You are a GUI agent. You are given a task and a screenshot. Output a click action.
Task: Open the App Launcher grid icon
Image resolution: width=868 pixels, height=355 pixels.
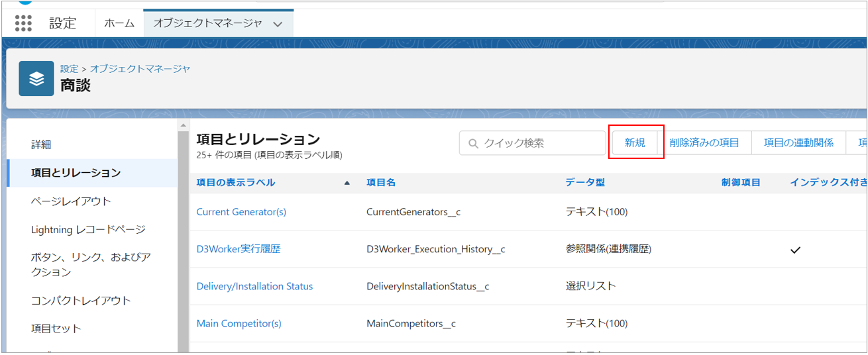pos(23,23)
